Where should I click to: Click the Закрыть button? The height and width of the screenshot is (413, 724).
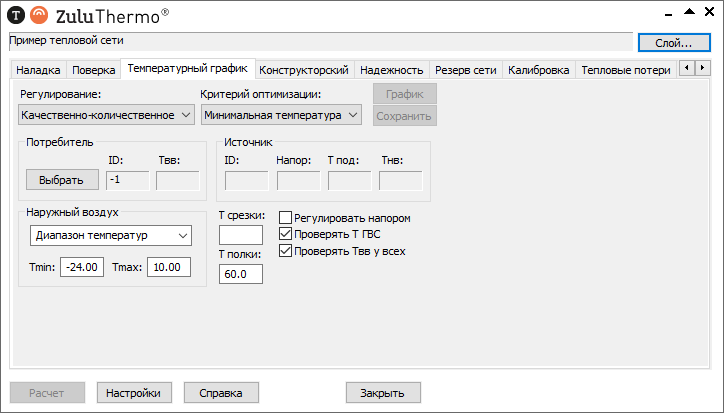tap(383, 393)
